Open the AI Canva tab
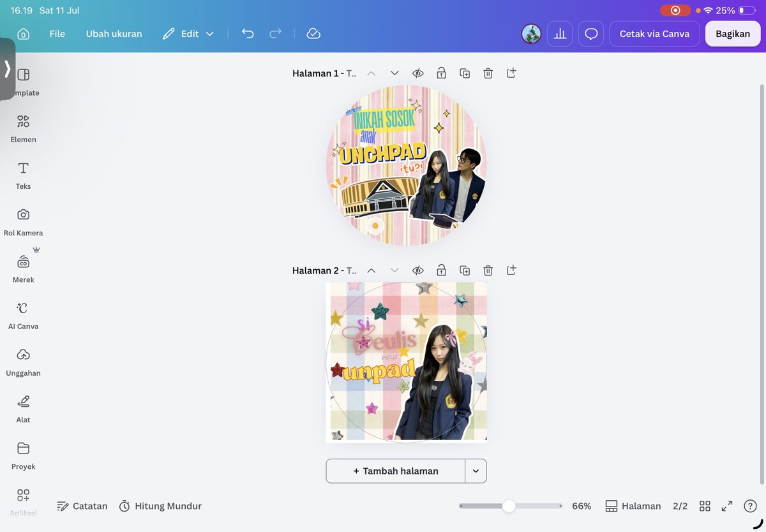The image size is (766, 532). [24, 315]
